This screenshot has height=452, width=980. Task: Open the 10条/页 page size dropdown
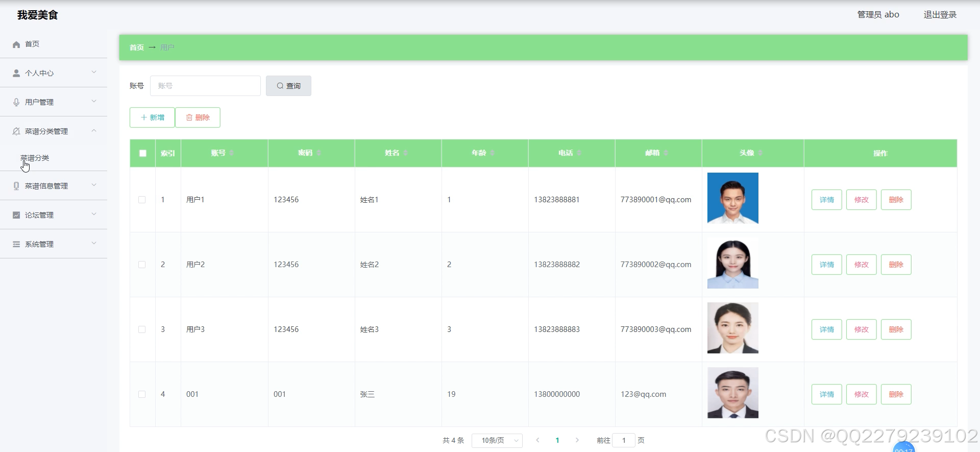497,440
